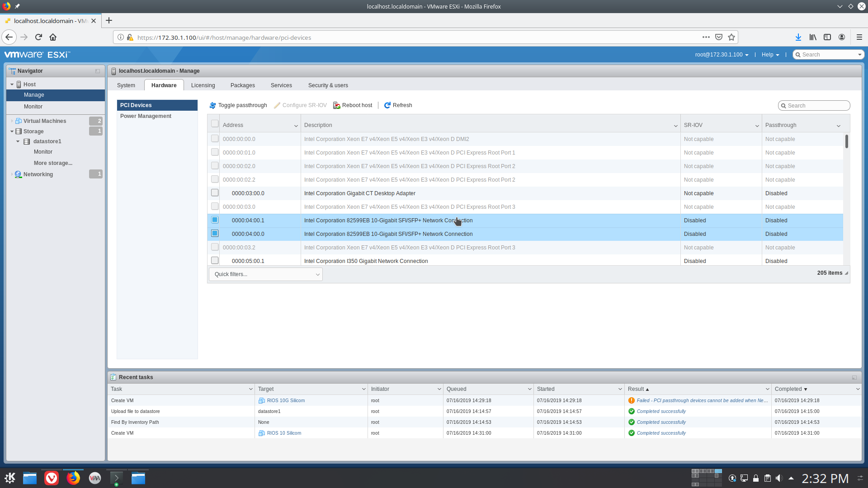
Task: Check the 0000:03:00.0 Gigabit CT row checkbox
Action: pos(215,193)
